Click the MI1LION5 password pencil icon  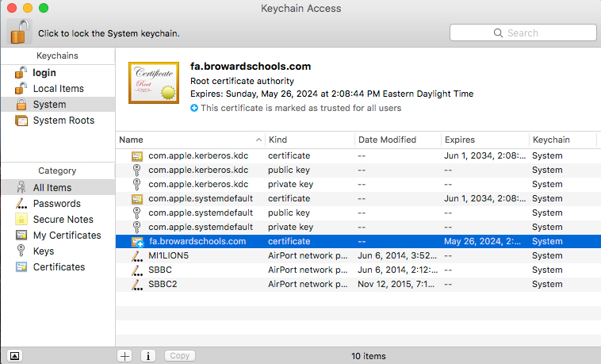[137, 256]
